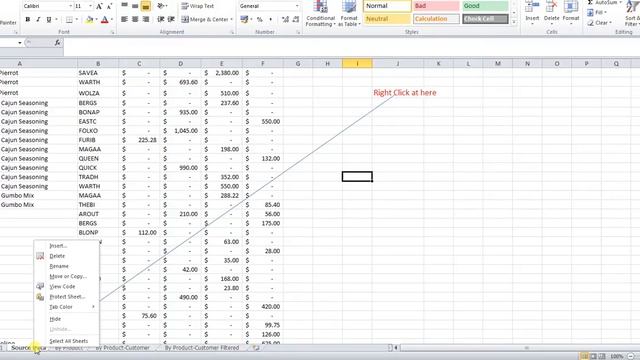Apply cell borders with Borders icon
The height and width of the screenshot is (360, 640).
click(69, 19)
